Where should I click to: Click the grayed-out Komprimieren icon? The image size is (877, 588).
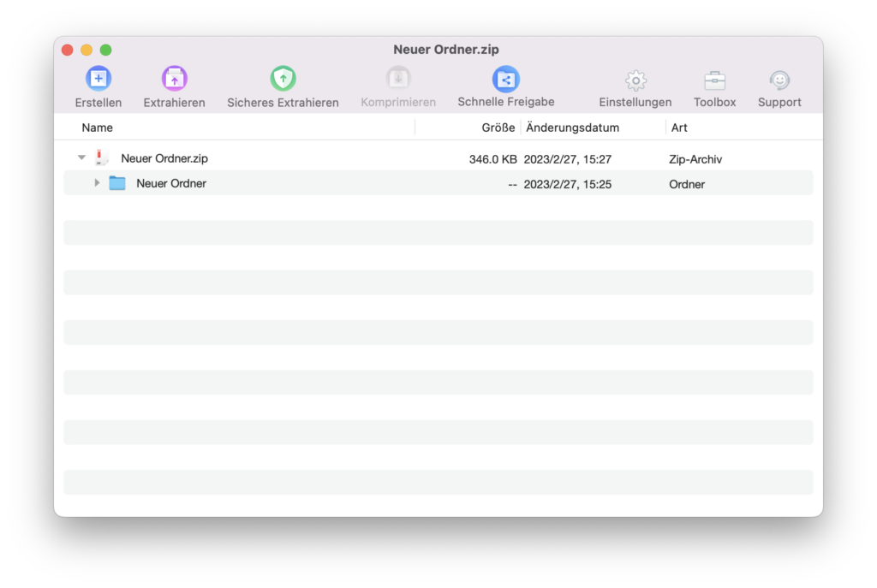tap(398, 80)
